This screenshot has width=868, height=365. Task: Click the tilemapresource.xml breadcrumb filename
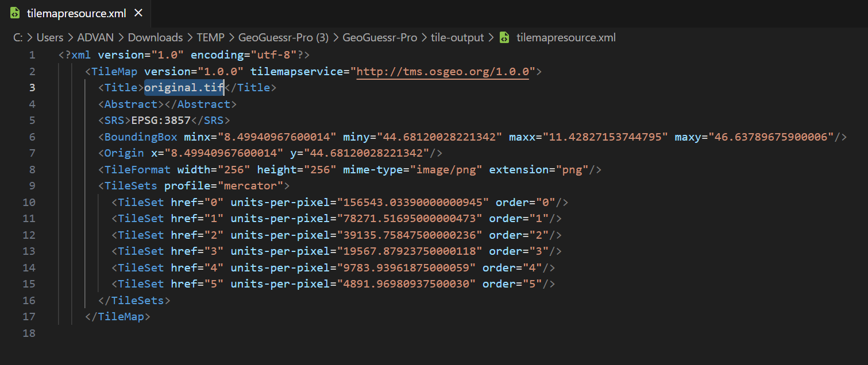click(566, 38)
